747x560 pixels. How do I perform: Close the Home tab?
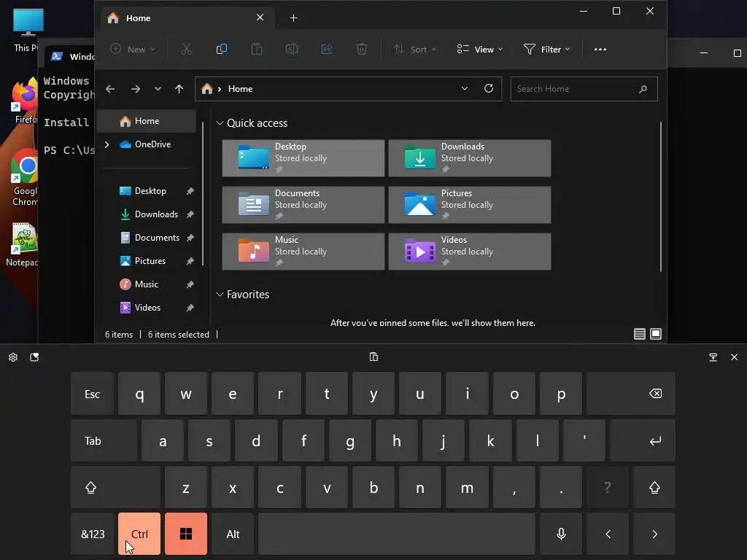260,17
